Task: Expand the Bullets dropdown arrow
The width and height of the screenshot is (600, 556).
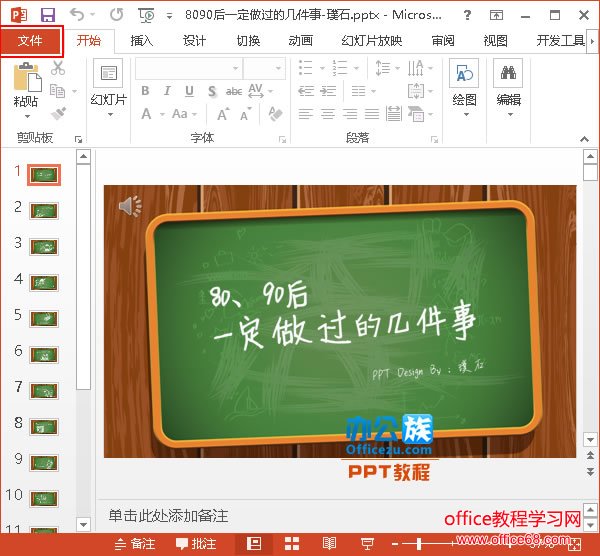Action: pyautogui.click(x=322, y=68)
